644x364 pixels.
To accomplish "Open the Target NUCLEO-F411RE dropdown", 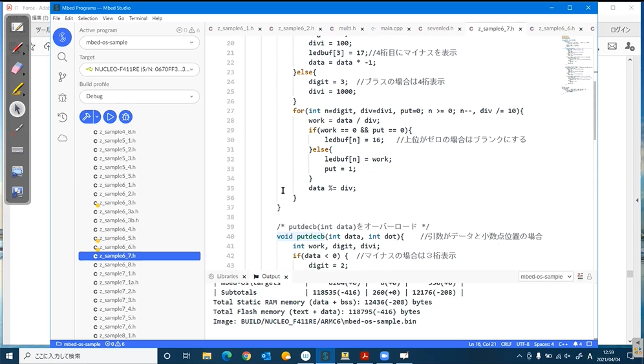I will (x=139, y=69).
